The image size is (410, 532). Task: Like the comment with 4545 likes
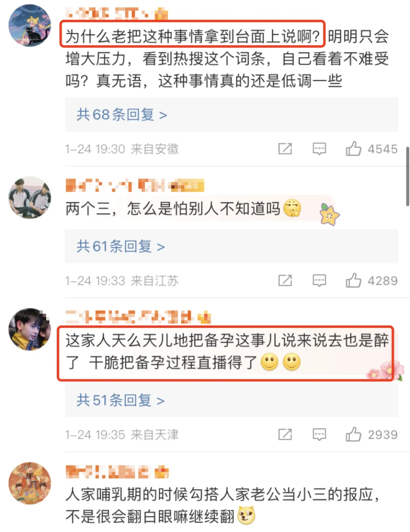click(353, 149)
